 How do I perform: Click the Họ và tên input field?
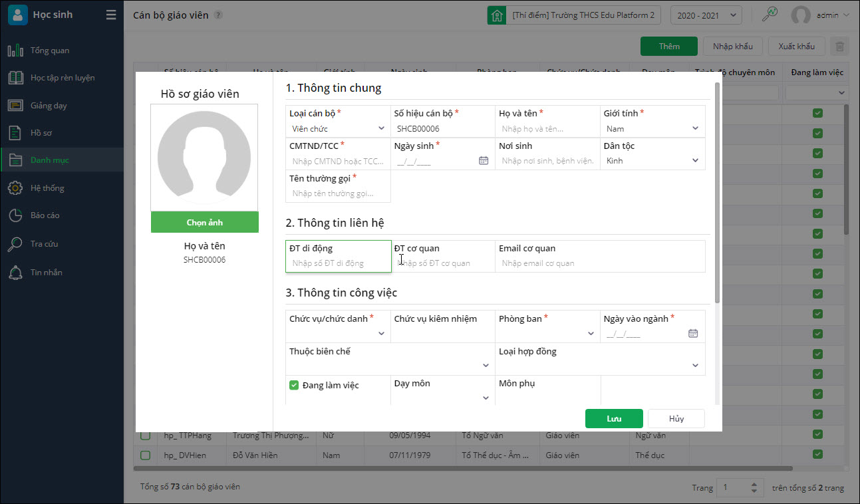coord(547,129)
